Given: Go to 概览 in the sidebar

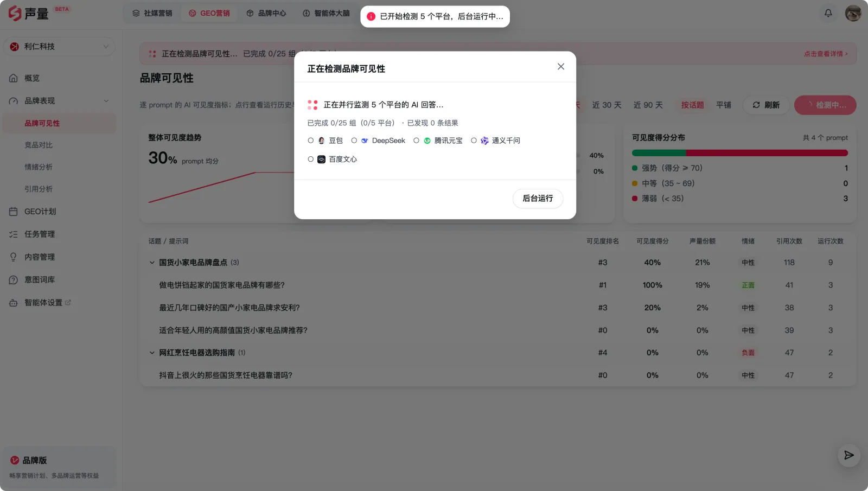Looking at the screenshot, I should coord(59,78).
